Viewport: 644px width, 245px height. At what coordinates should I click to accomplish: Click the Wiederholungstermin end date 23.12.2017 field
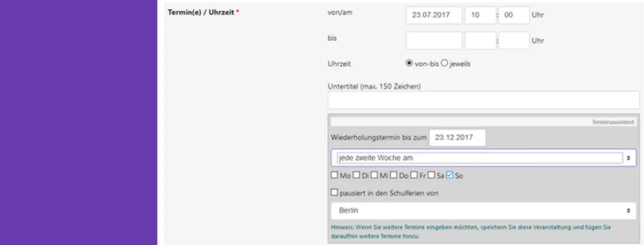[457, 137]
